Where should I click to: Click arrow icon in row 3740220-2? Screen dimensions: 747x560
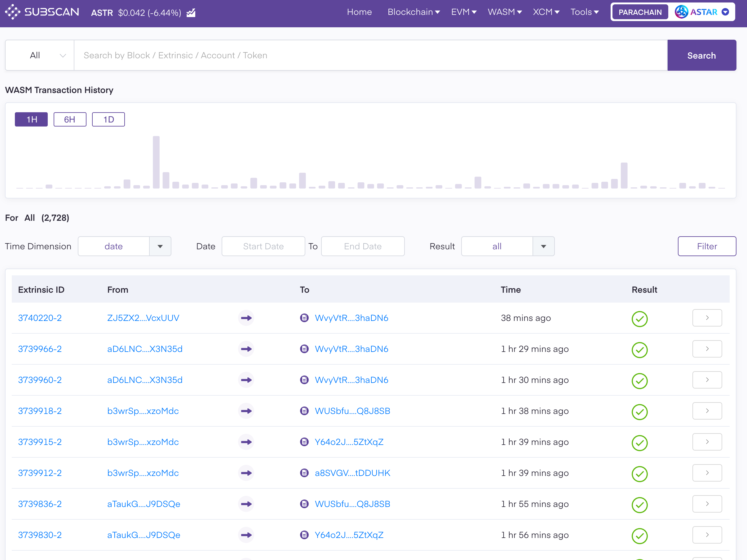click(246, 318)
